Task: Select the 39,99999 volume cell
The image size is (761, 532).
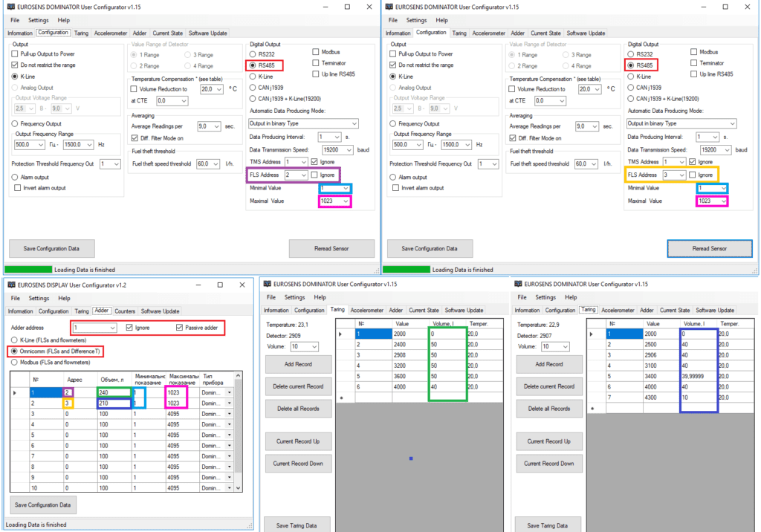Action: pyautogui.click(x=697, y=376)
